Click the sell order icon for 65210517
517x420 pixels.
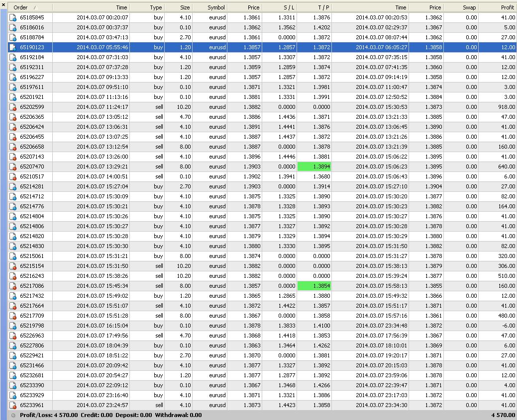click(13, 176)
